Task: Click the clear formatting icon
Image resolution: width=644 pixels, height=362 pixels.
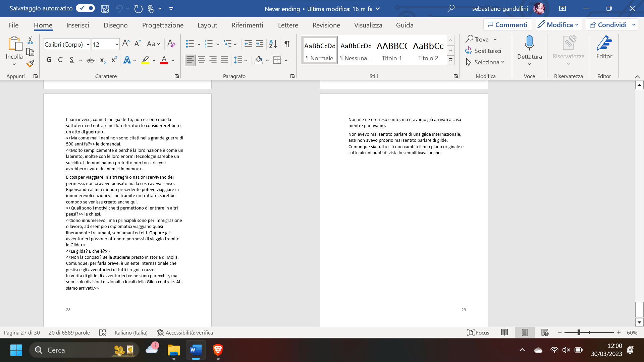Action: pyautogui.click(x=171, y=44)
